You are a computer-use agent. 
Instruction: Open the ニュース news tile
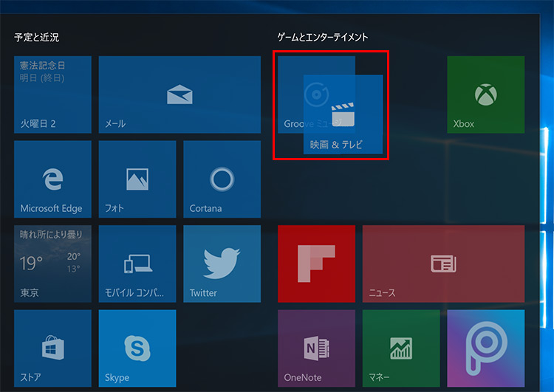(x=443, y=264)
